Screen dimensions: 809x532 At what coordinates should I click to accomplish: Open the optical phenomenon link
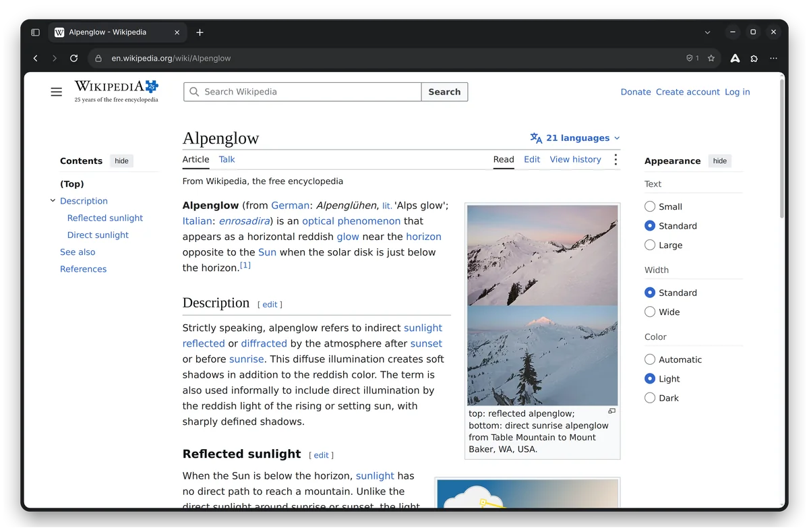tap(351, 221)
